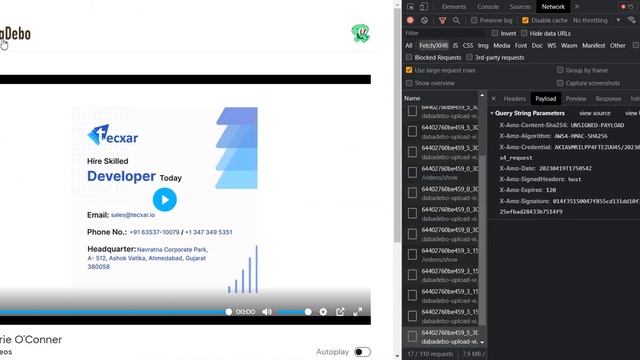
Task: Activate the inspect element picker icon
Action: click(411, 7)
